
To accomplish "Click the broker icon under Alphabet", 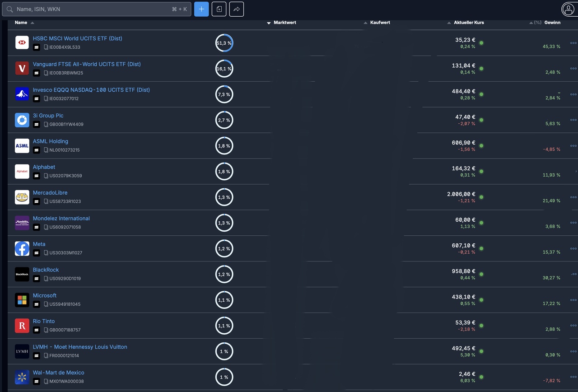I will pyautogui.click(x=37, y=176).
